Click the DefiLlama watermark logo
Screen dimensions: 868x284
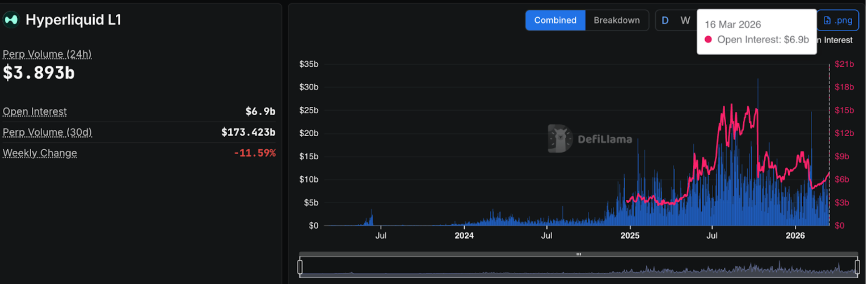(x=560, y=139)
